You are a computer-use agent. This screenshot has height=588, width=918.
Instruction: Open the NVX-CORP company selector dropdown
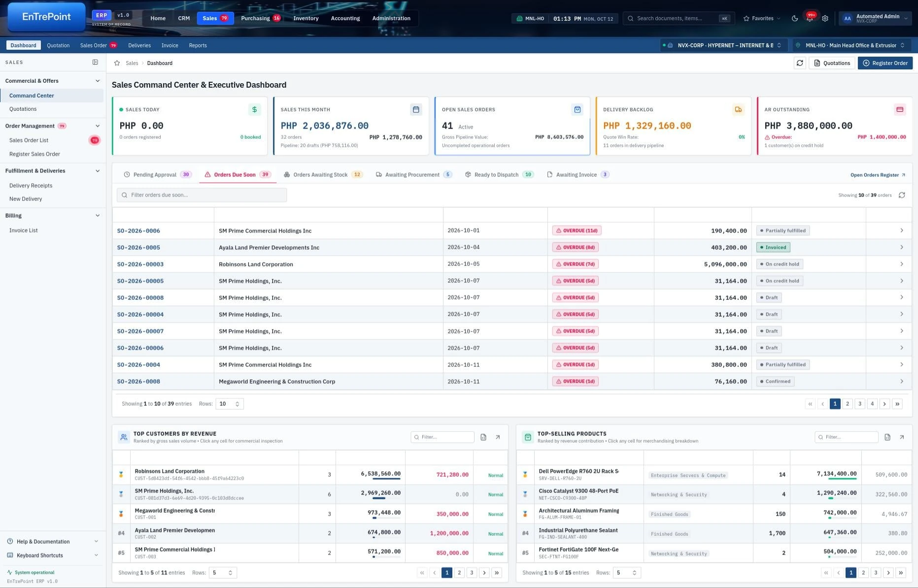click(x=724, y=45)
